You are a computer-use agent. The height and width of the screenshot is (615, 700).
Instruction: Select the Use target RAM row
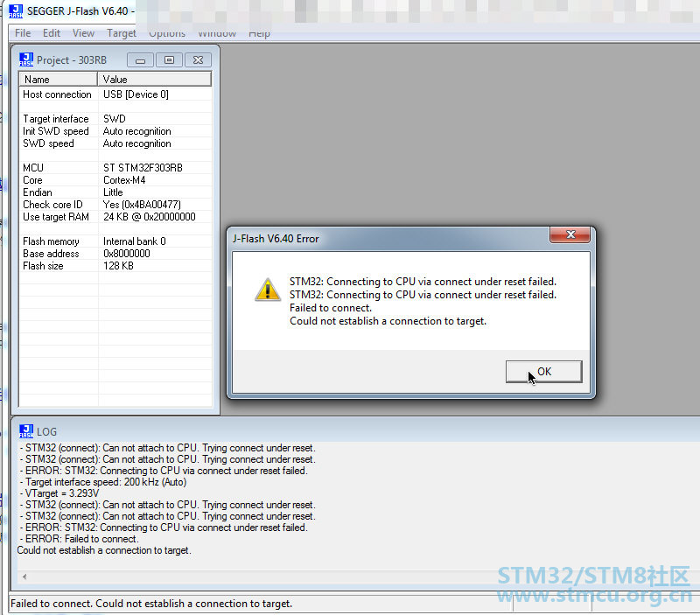[x=115, y=217]
